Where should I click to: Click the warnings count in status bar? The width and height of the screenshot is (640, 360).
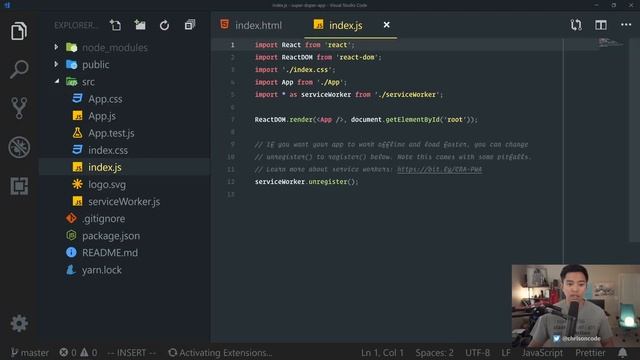pyautogui.click(x=89, y=352)
